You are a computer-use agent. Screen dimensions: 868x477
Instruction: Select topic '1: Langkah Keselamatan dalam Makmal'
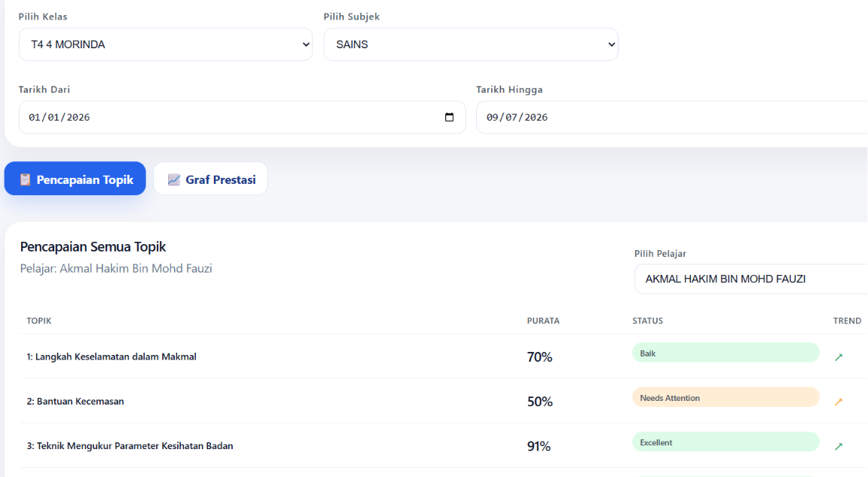pyautogui.click(x=112, y=357)
